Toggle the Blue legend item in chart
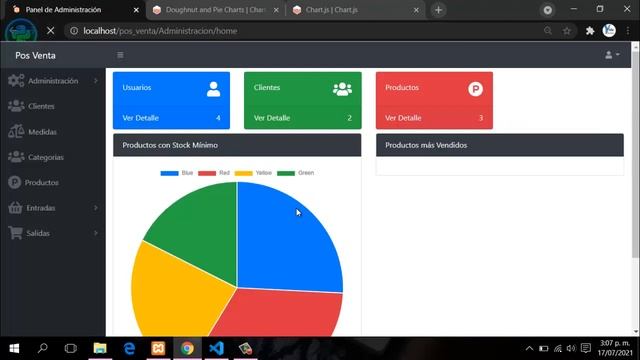Screen dimensions: 640x360 (177, 173)
